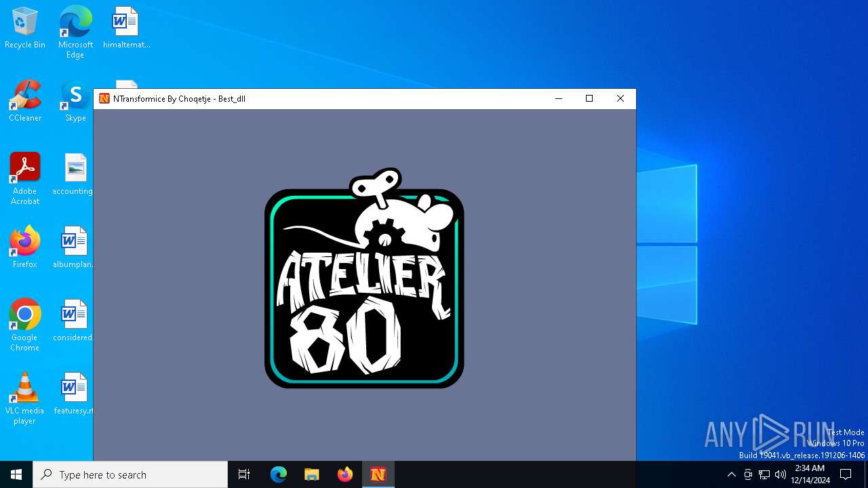868x488 pixels.
Task: Open Firefox from the taskbar
Action: pyautogui.click(x=344, y=474)
